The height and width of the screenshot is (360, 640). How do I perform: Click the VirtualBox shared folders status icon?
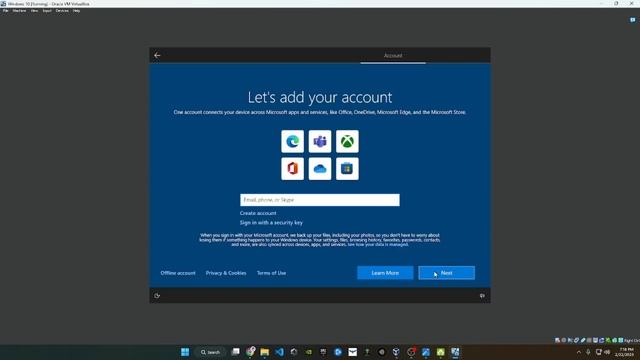(589, 340)
